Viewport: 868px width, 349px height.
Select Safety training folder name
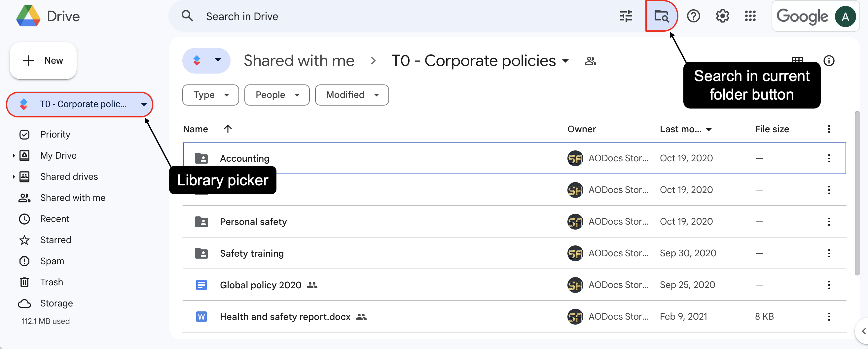coord(252,253)
